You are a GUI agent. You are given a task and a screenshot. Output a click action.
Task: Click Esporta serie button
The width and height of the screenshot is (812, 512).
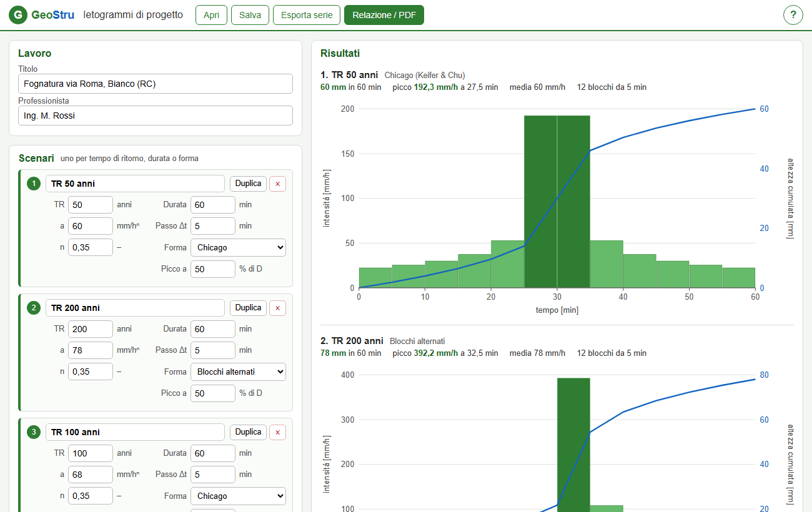point(307,15)
